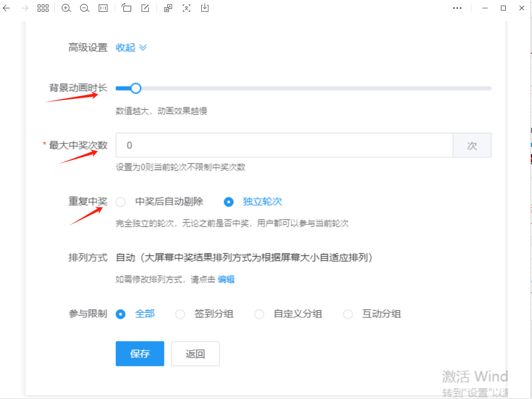Click the 完全独立的轮次 explanation text
Screen dimensions: 532x399
(x=232, y=223)
